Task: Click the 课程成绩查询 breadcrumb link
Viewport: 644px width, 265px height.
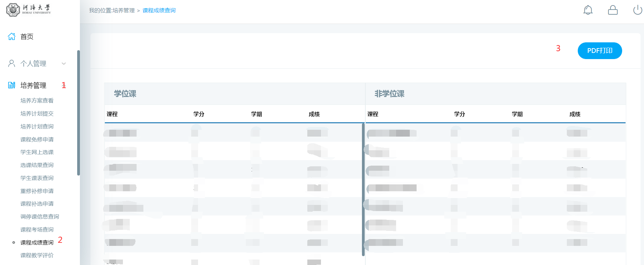Action: [159, 11]
